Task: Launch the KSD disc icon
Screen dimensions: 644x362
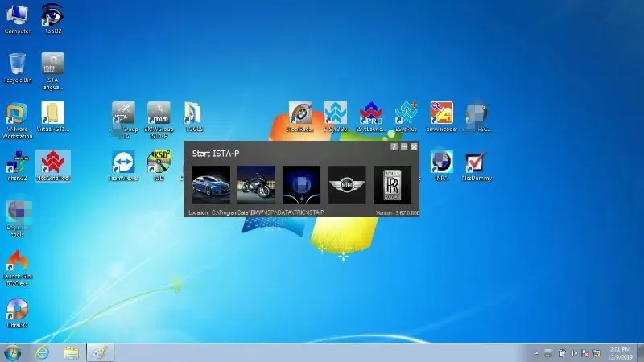Action: [159, 167]
